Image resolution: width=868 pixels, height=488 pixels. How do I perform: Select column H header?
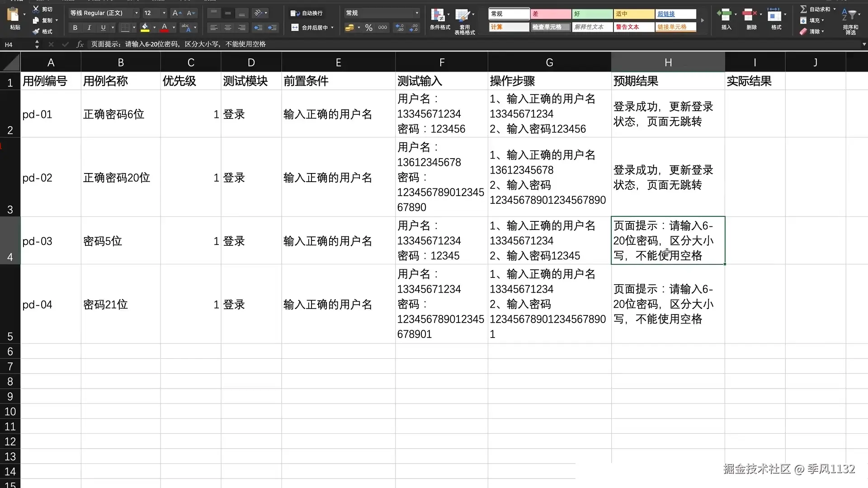668,62
